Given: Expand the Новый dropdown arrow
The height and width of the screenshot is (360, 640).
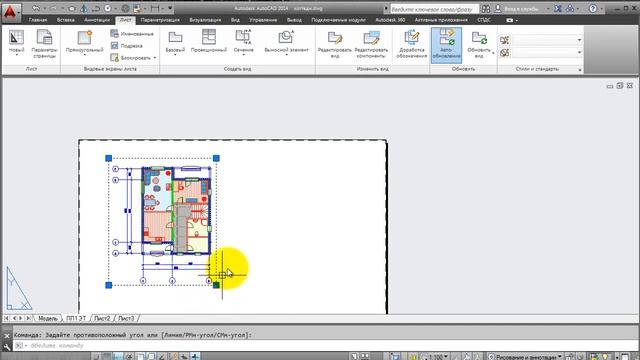Looking at the screenshot, I should click(16, 55).
